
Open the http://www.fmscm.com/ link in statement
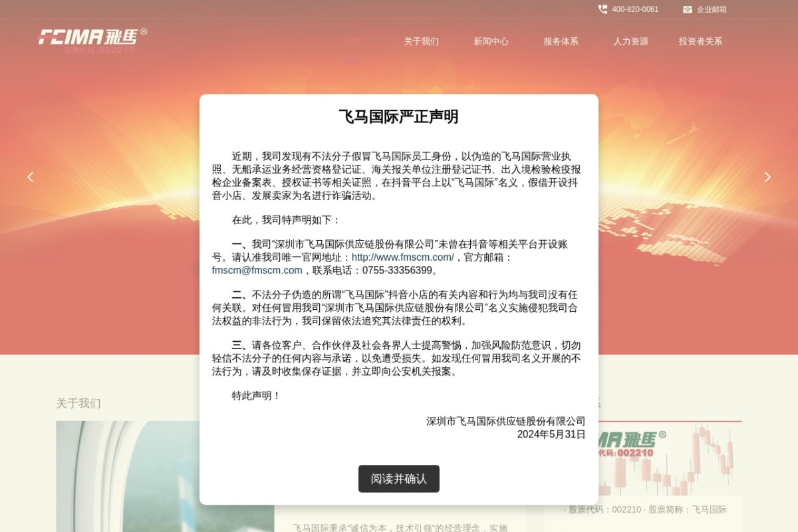403,257
